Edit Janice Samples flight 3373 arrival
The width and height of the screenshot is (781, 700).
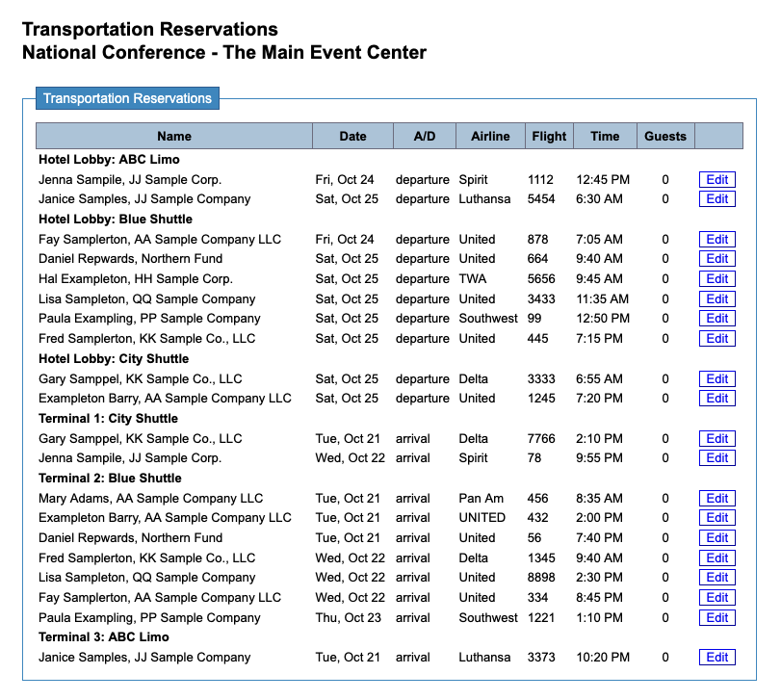(x=716, y=658)
